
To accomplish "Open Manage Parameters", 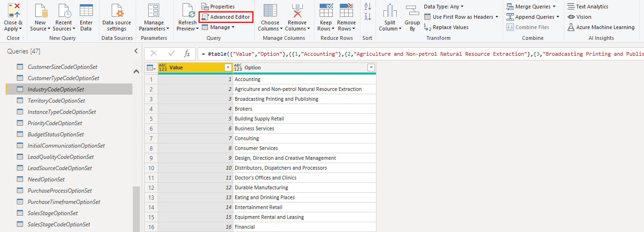I will (x=154, y=18).
